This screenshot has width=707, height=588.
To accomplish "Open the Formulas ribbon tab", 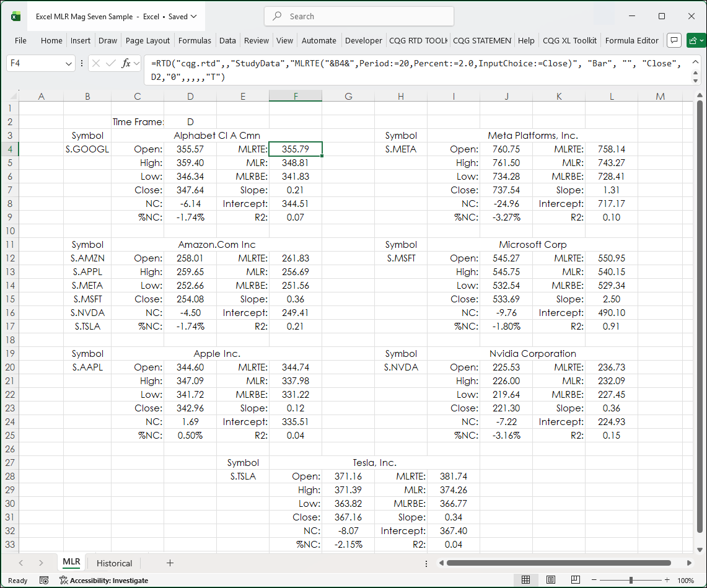I will pyautogui.click(x=195, y=40).
